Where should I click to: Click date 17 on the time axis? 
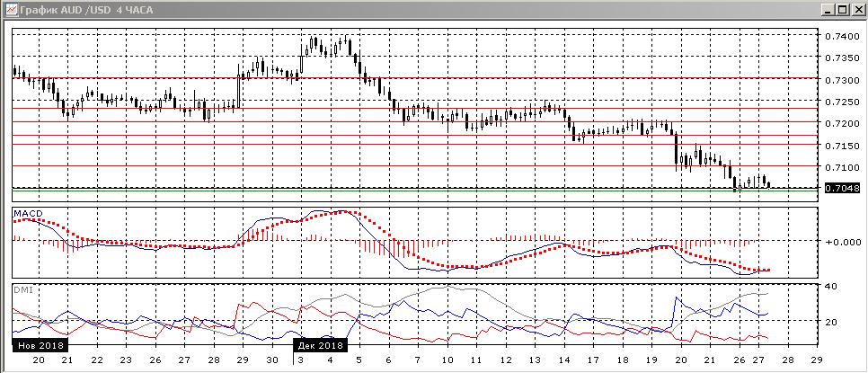click(x=593, y=360)
